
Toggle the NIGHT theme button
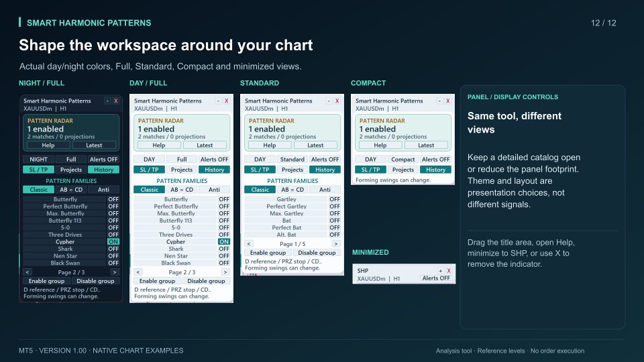(x=39, y=160)
